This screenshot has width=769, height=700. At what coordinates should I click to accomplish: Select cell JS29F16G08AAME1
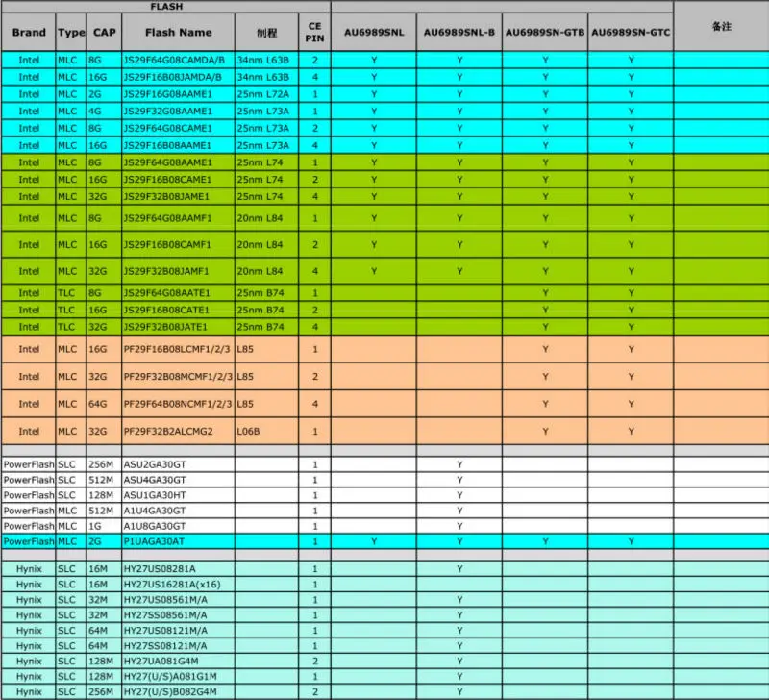pyautogui.click(x=179, y=94)
